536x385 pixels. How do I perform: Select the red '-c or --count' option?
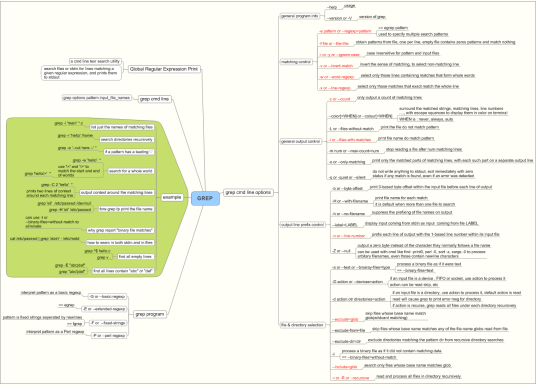339,99
